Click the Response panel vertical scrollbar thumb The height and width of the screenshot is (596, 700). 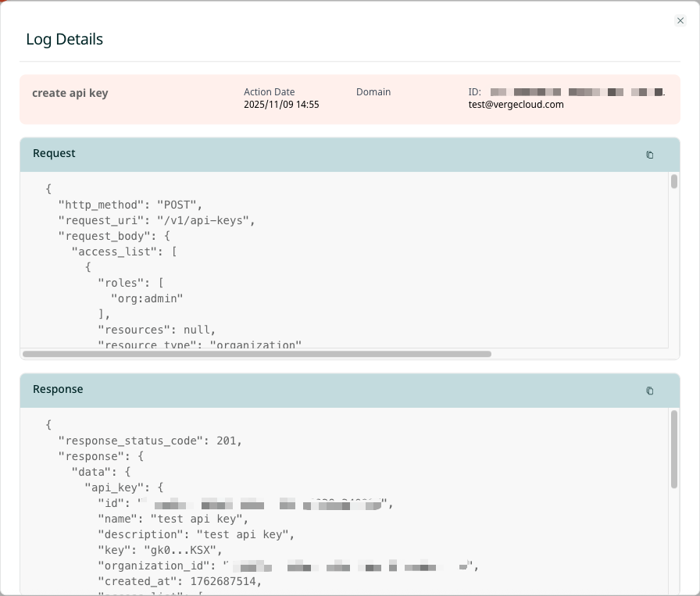673,449
